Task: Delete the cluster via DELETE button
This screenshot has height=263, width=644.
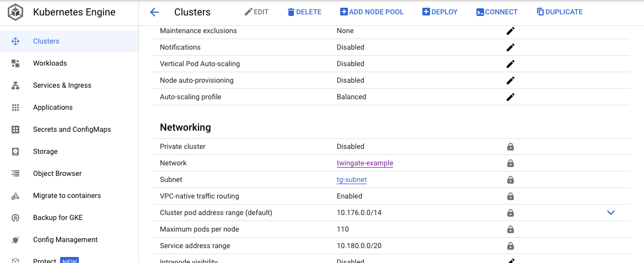Action: tap(304, 12)
